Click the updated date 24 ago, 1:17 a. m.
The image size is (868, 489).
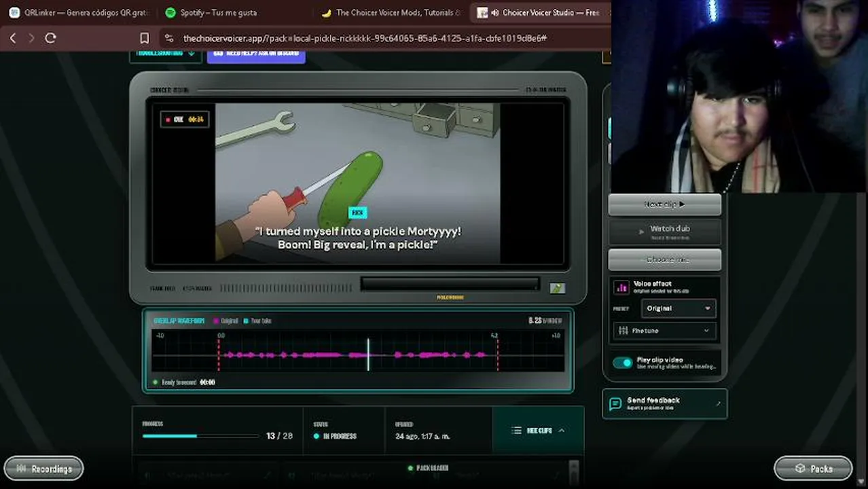tap(422, 436)
